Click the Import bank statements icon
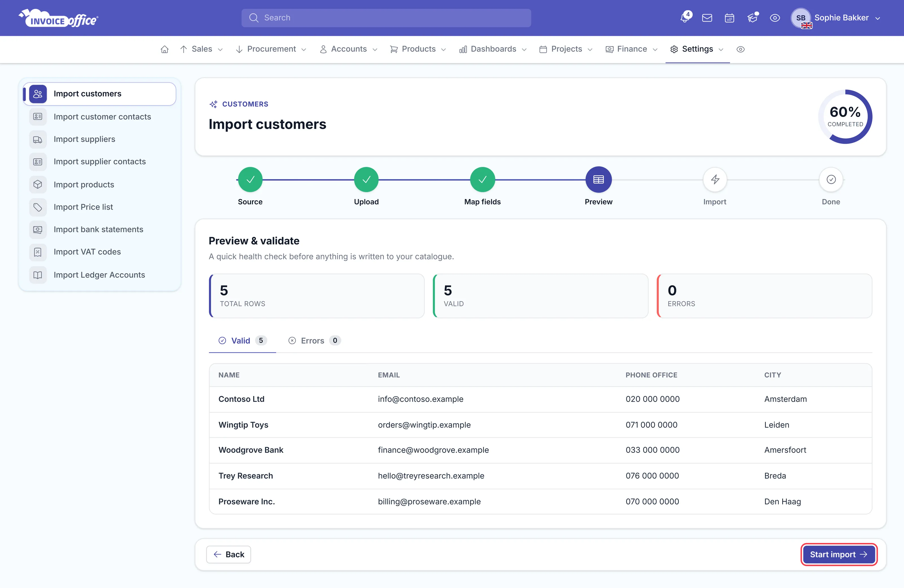The width and height of the screenshot is (904, 588). tap(38, 229)
